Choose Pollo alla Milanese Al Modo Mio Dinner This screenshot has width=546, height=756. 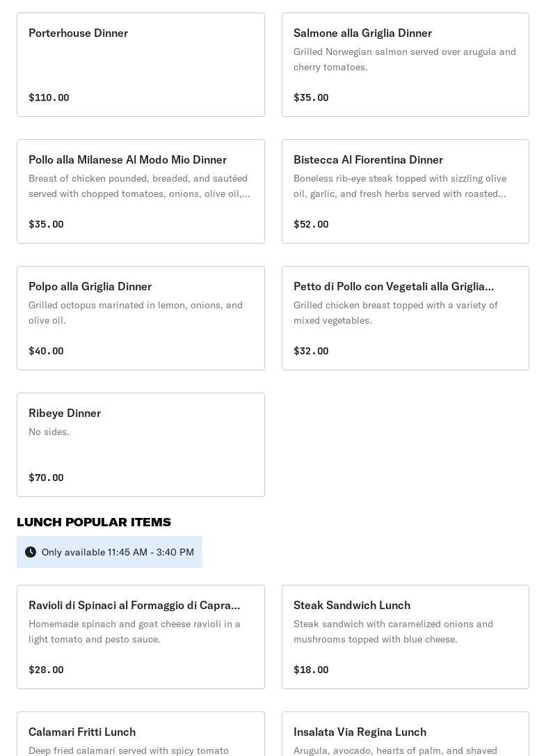pyautogui.click(x=140, y=191)
